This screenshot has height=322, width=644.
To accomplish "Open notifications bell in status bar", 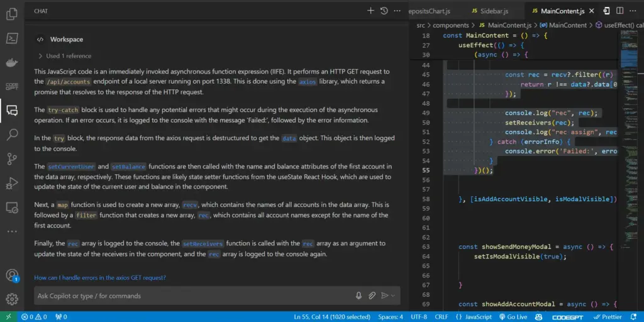I will pyautogui.click(x=634, y=317).
